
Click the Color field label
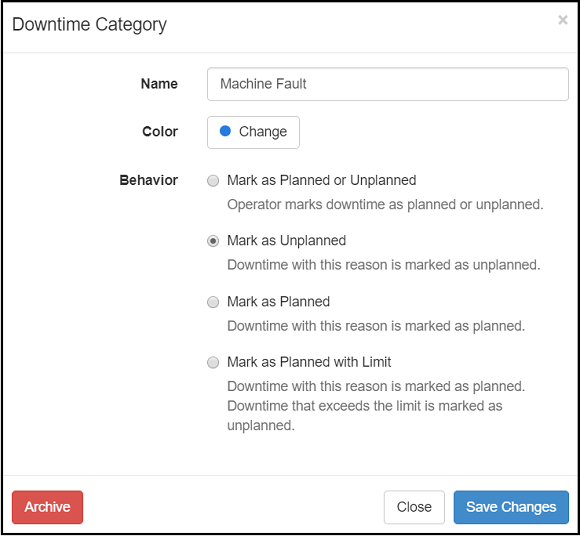pos(160,131)
